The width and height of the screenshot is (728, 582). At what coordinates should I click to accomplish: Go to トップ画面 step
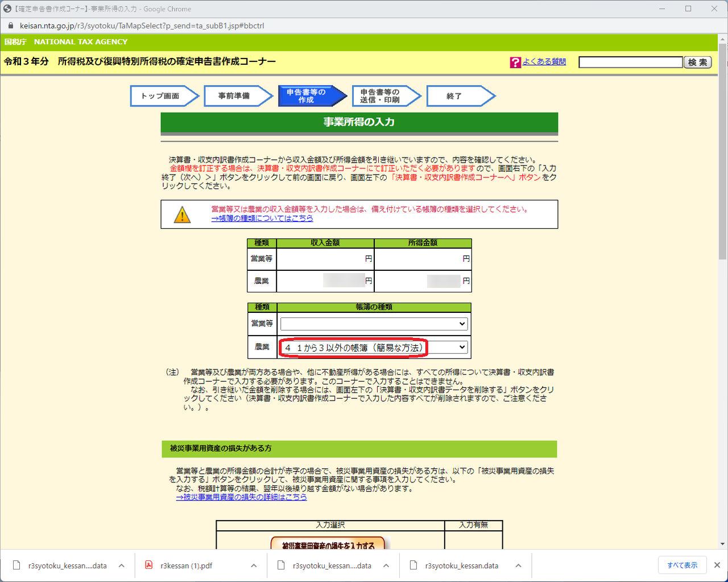(x=164, y=96)
